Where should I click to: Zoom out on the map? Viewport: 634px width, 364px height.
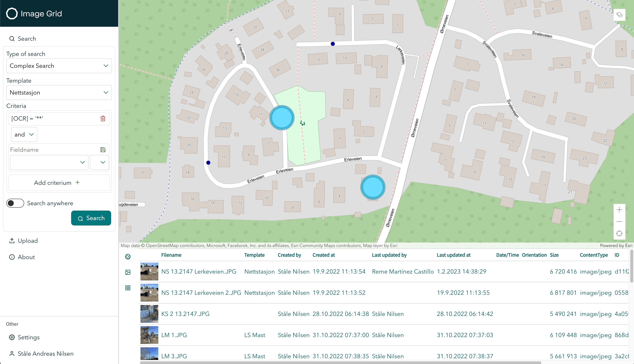619,222
